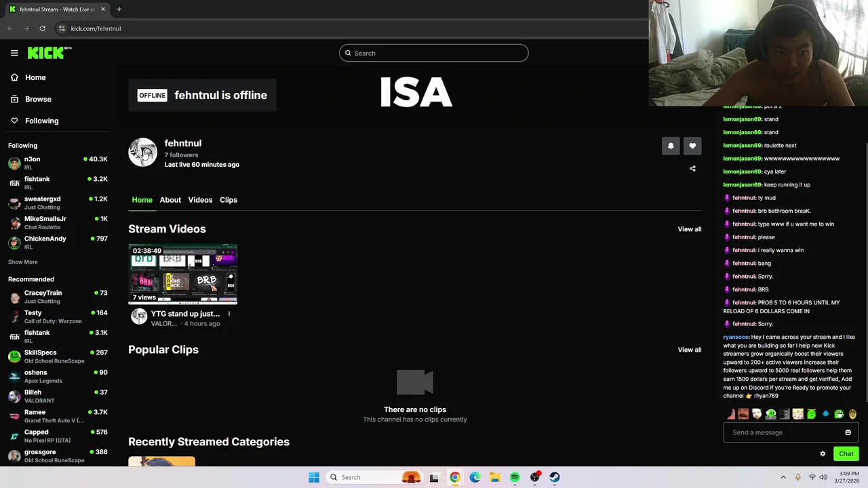Open the Windows Start menu

pos(314,477)
